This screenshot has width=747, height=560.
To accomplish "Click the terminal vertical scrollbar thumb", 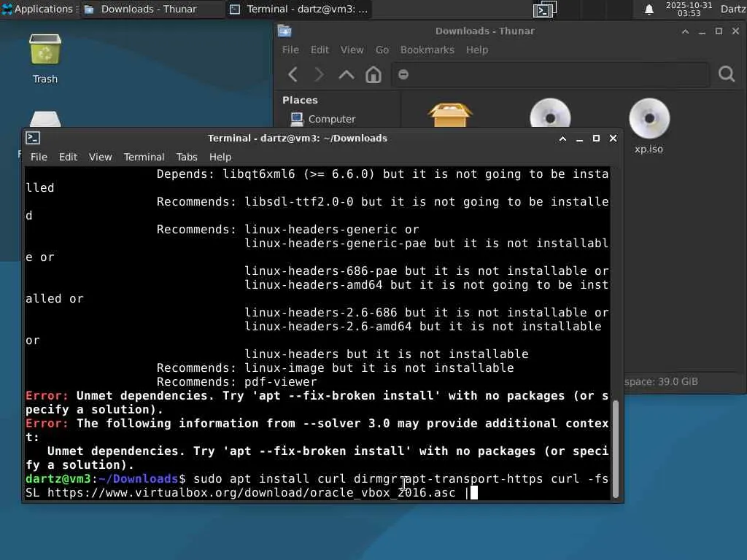I will point(616,448).
